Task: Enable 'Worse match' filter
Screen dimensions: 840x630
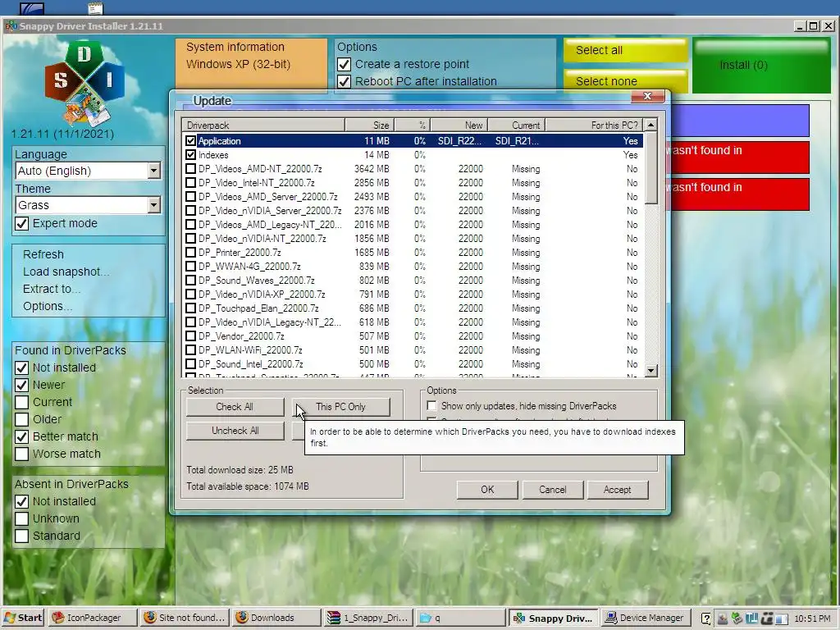Action: tap(21, 454)
